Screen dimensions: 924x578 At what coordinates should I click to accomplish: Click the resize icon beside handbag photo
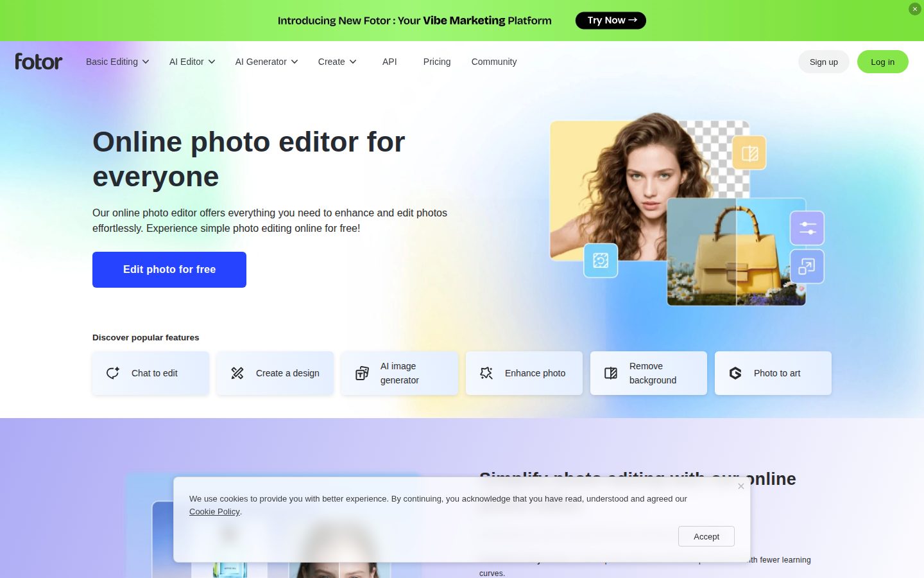(x=807, y=267)
